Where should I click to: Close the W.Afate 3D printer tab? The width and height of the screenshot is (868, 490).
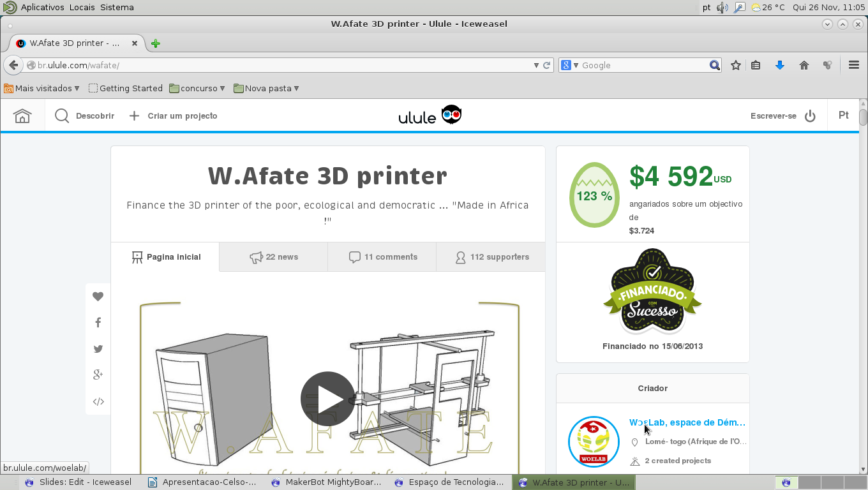point(134,43)
